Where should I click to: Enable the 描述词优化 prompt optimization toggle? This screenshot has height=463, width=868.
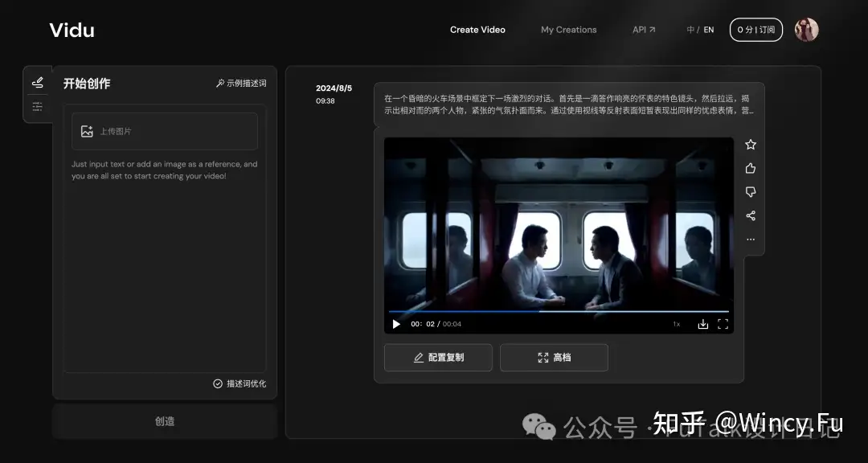pos(240,383)
